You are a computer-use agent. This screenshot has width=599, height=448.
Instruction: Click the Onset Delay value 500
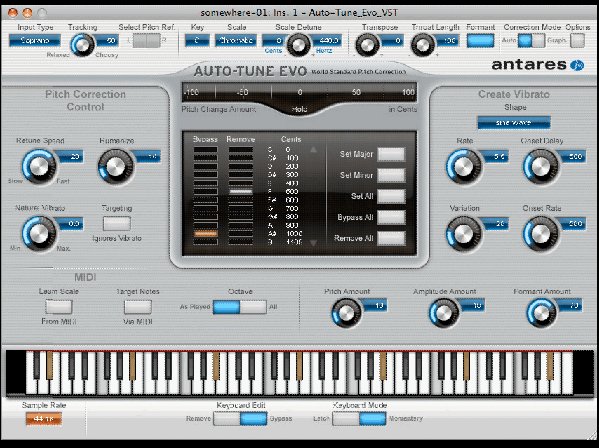(573, 156)
